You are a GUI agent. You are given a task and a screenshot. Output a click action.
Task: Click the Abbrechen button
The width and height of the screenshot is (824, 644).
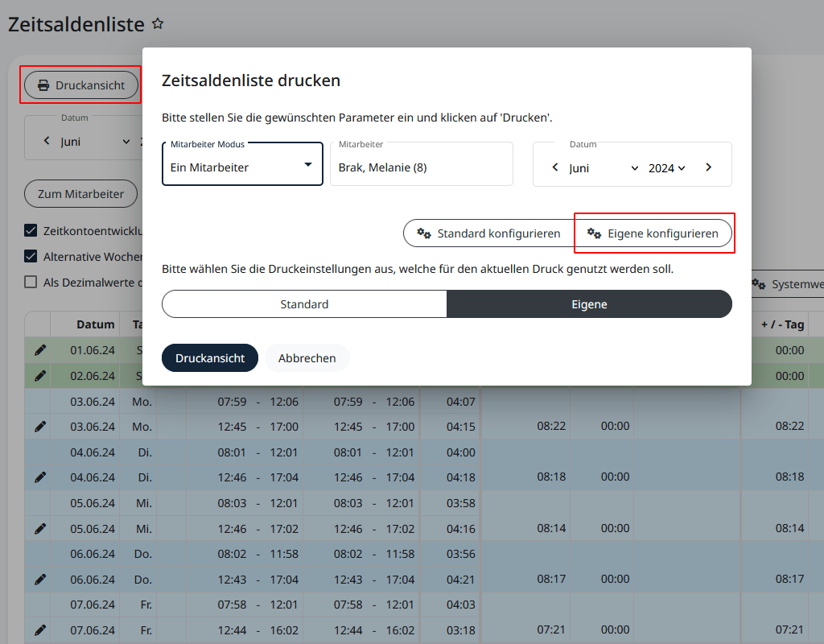click(307, 358)
